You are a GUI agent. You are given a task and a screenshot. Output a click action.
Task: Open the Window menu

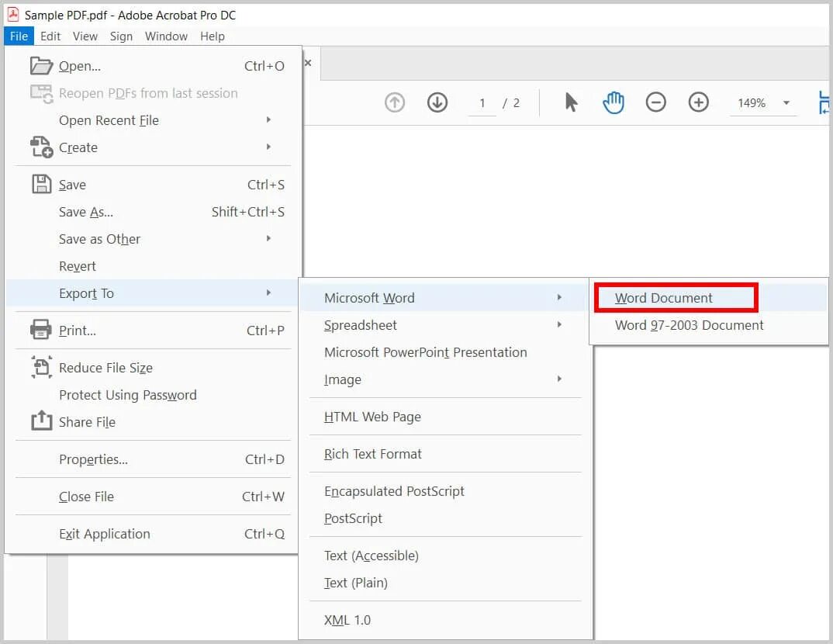pos(166,36)
